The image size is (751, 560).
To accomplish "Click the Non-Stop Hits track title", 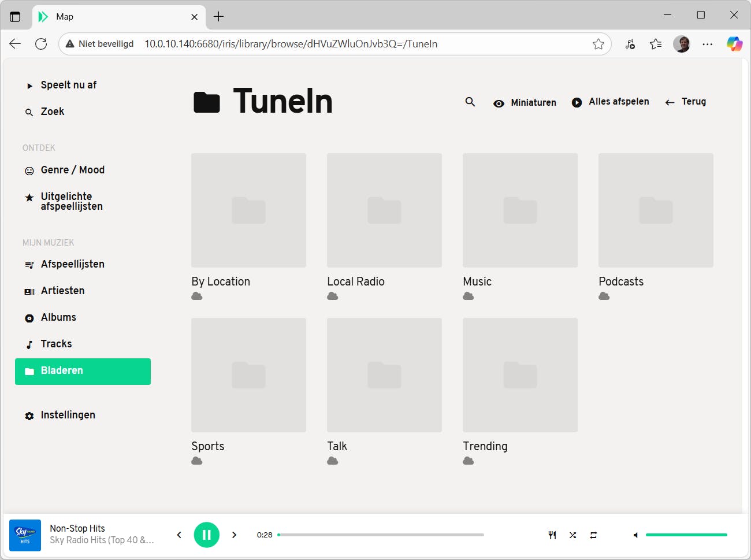I will coord(77,528).
